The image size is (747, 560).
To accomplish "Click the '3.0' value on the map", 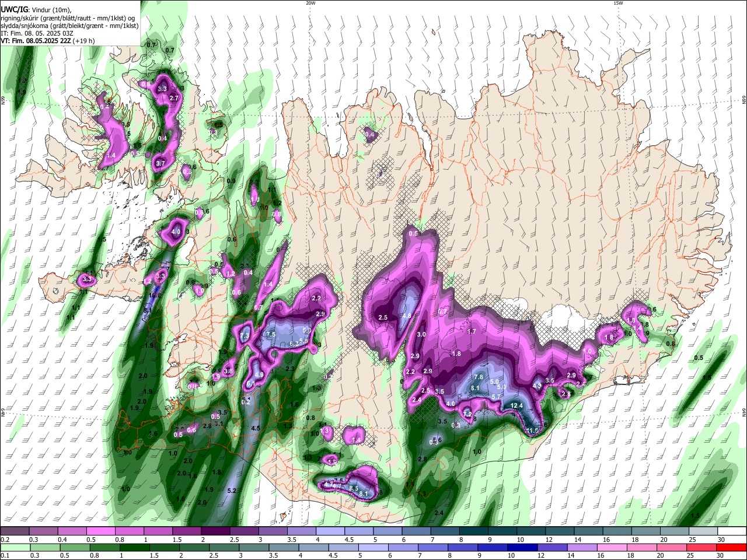I will pyautogui.click(x=421, y=334).
